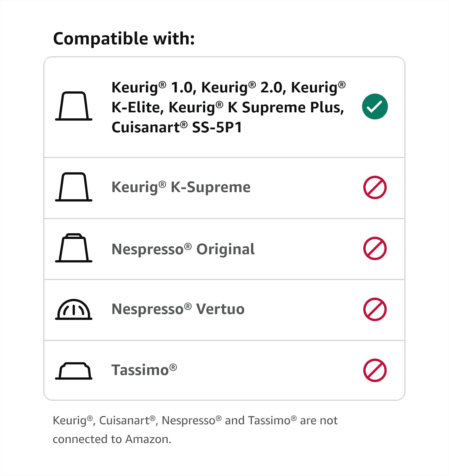Click the red prohibited icon for Tassimo
The height and width of the screenshot is (476, 449).
(x=375, y=370)
